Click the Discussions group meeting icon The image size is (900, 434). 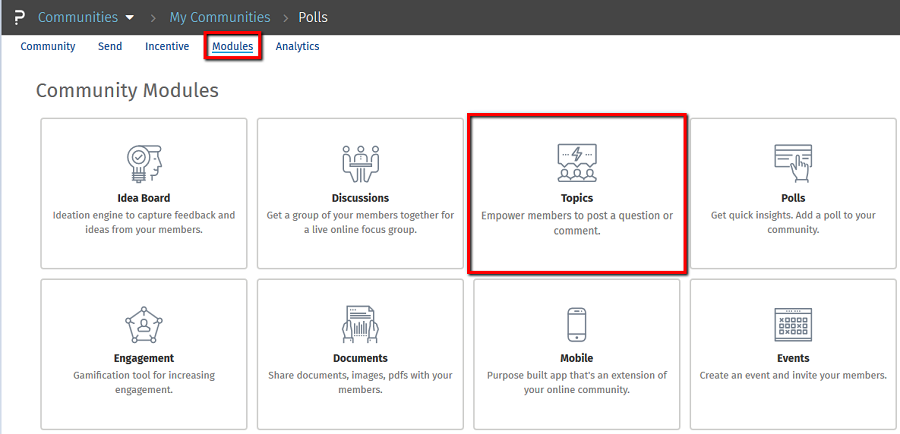(360, 163)
